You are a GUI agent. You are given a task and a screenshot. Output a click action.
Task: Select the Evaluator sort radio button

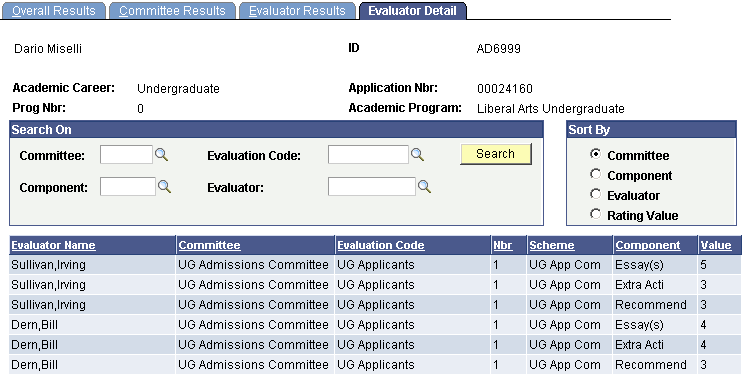coord(595,194)
